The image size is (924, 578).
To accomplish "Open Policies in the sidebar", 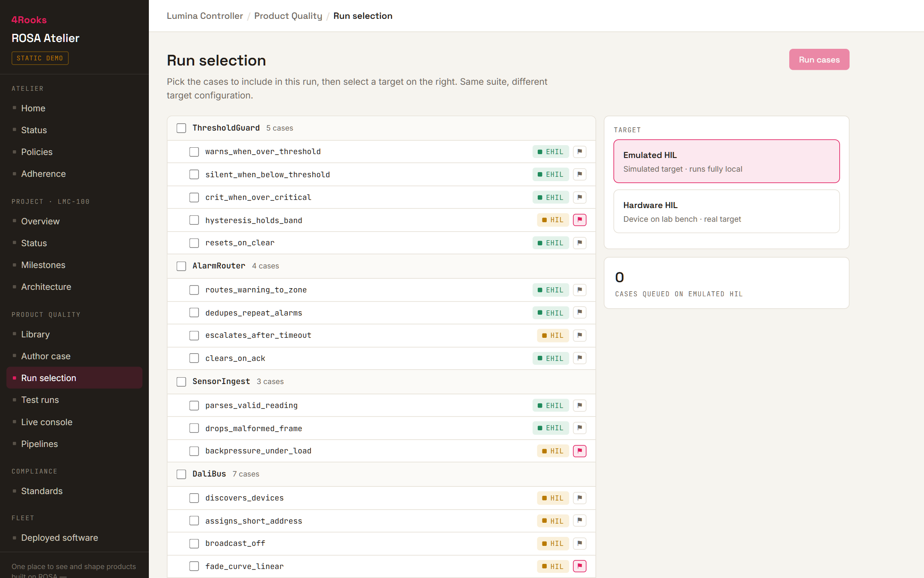I will click(x=74, y=152).
